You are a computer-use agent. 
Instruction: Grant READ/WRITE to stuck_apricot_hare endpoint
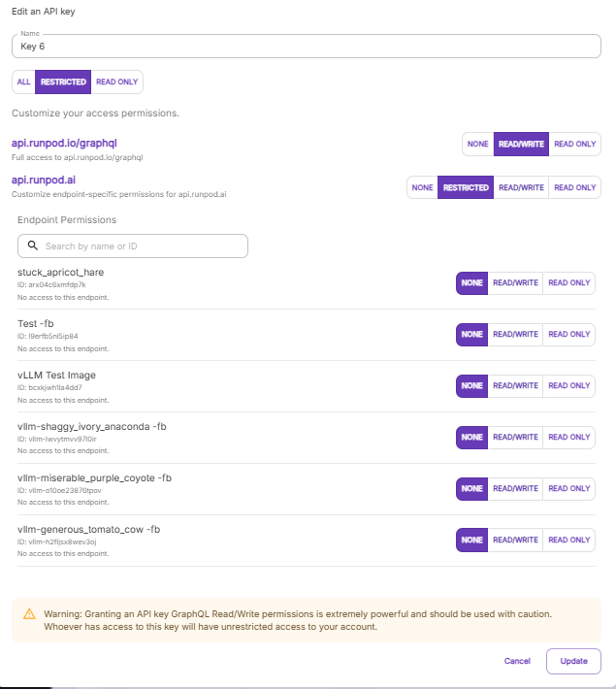point(515,282)
